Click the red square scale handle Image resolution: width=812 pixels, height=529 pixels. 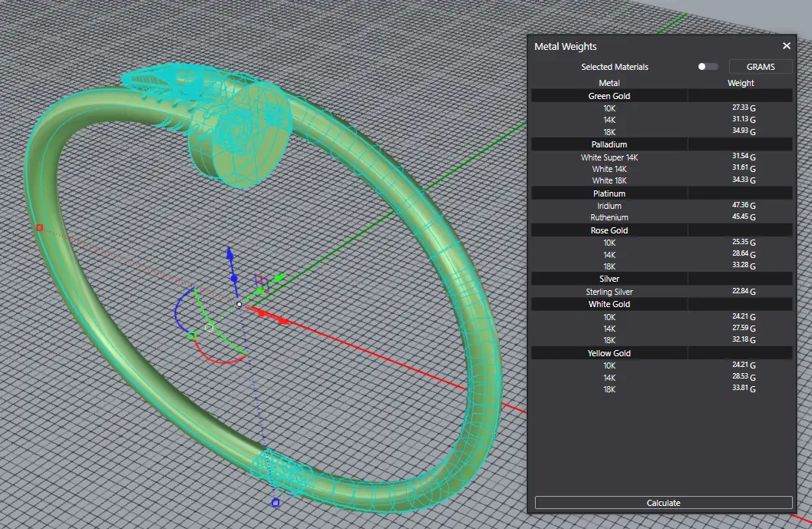pos(39,227)
